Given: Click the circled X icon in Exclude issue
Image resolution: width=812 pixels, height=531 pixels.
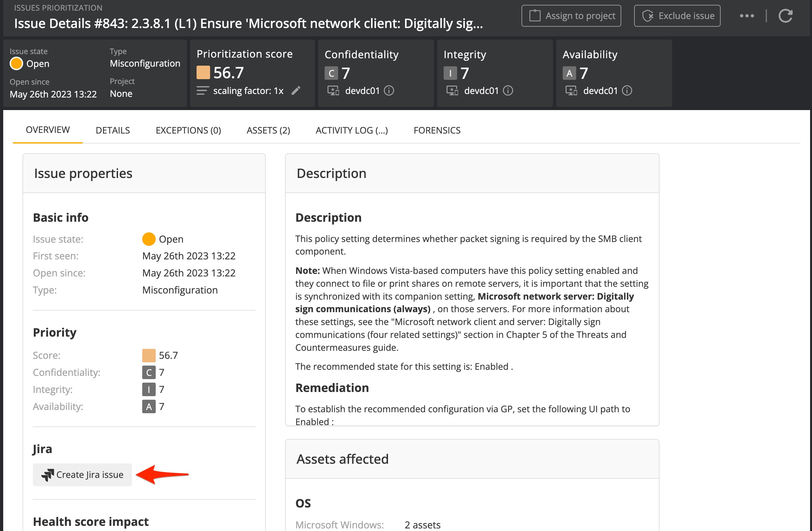Looking at the screenshot, I should click(x=649, y=15).
